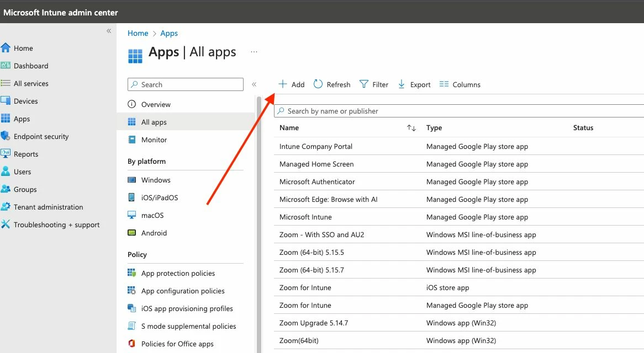The image size is (644, 353).
Task: Go to Home breadcrumb link
Action: 138,33
